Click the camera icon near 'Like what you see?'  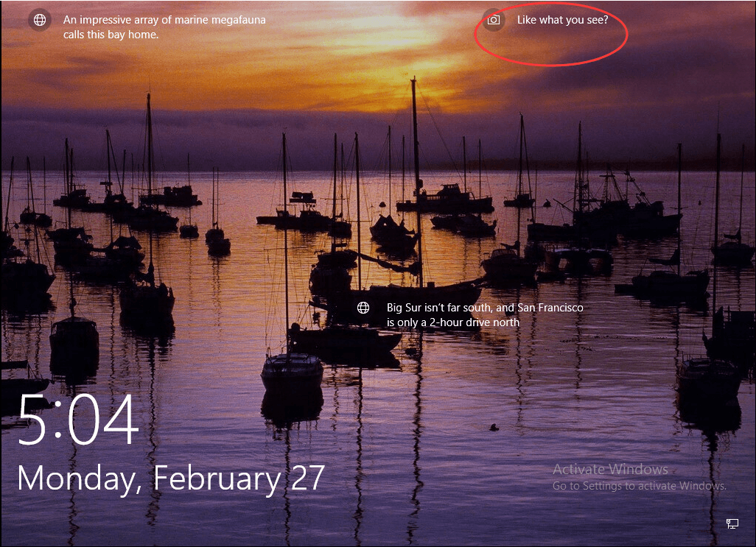(x=493, y=21)
